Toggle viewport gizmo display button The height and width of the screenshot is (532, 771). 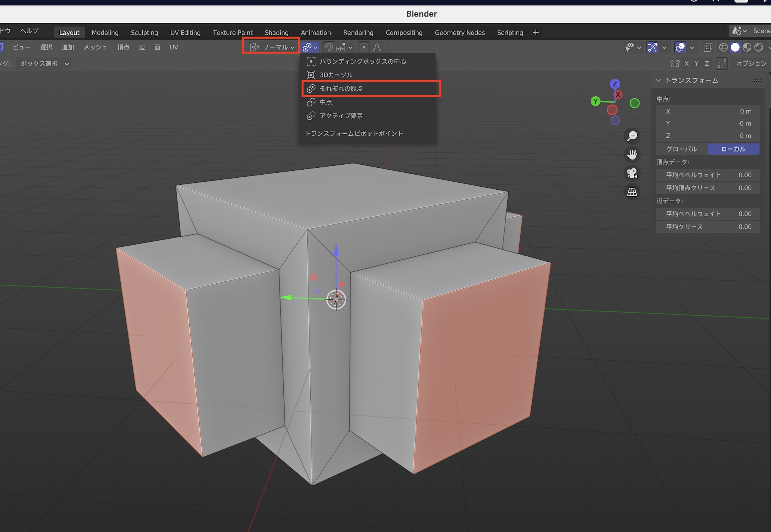[652, 47]
